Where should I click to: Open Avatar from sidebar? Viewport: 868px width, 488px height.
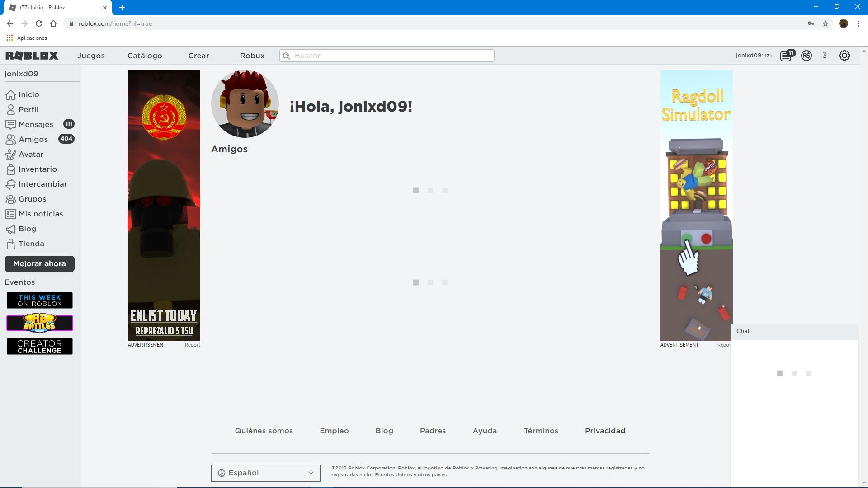pos(31,154)
